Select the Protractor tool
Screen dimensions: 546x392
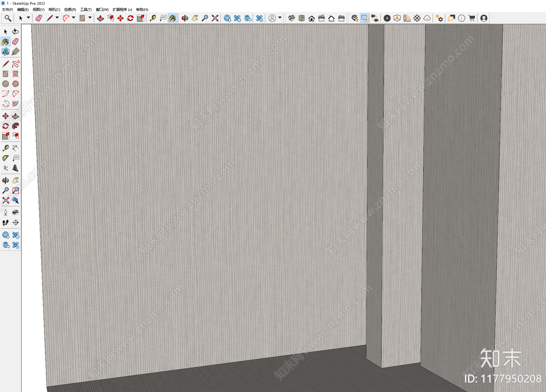pos(5,158)
